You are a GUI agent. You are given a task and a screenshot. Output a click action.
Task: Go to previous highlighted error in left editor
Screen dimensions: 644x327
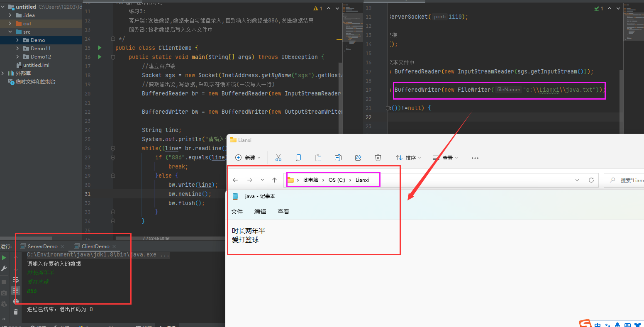329,8
